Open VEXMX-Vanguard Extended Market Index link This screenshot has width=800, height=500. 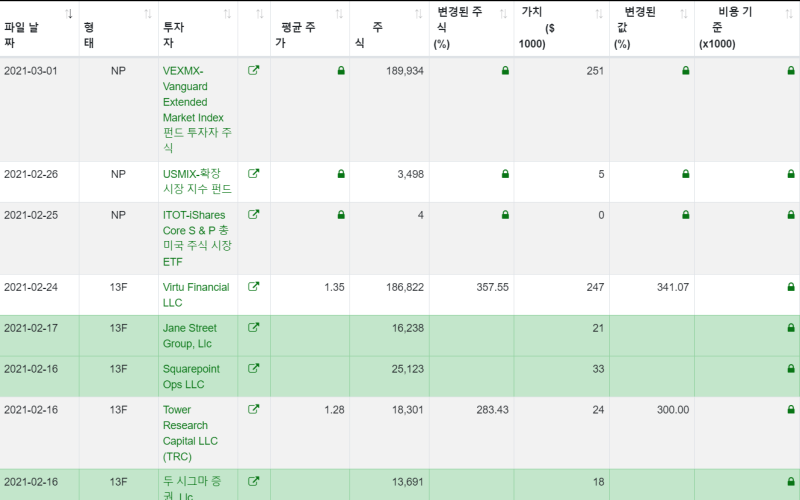197,109
